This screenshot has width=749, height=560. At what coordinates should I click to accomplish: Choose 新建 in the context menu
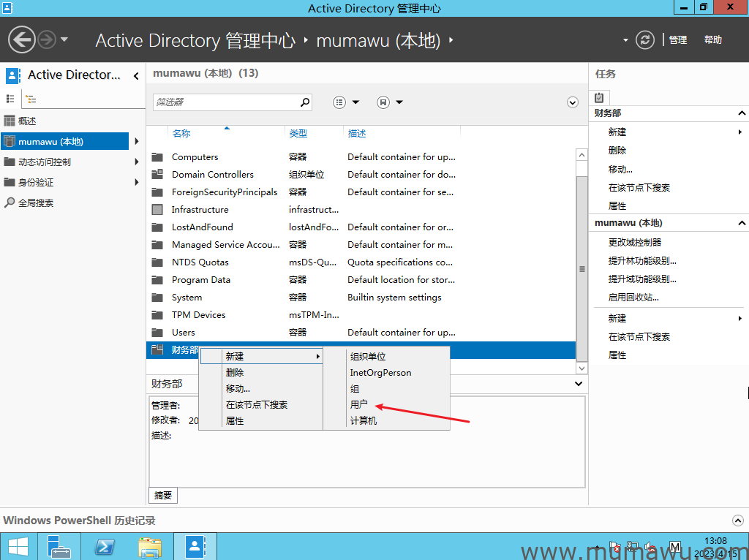(261, 357)
